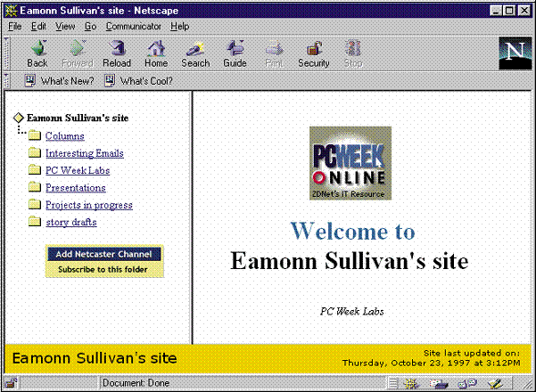Image resolution: width=536 pixels, height=392 pixels.
Task: Open Security info from toolbar
Action: [313, 54]
